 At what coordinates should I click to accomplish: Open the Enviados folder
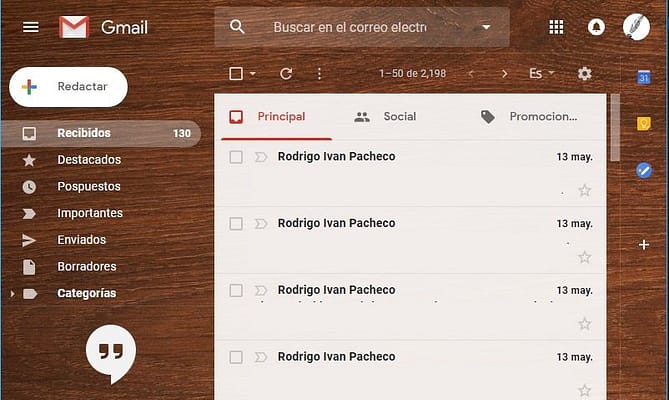pyautogui.click(x=81, y=240)
